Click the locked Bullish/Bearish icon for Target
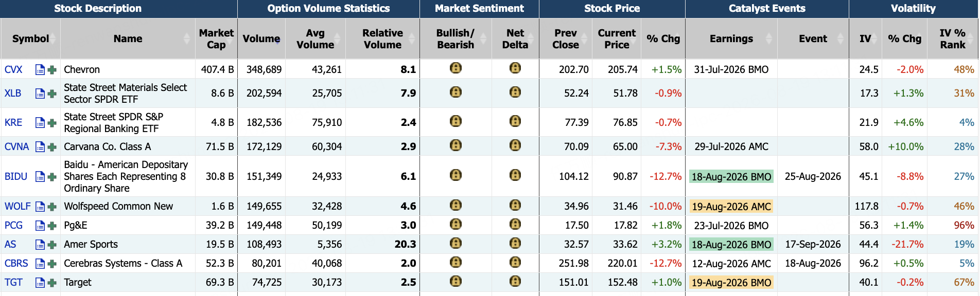This screenshot has height=296, width=980. [x=456, y=281]
